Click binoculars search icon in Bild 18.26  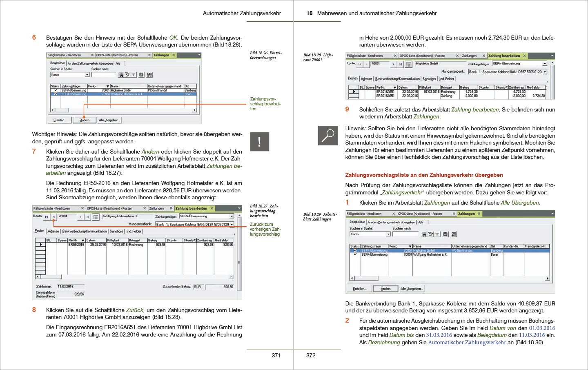[x=121, y=75]
